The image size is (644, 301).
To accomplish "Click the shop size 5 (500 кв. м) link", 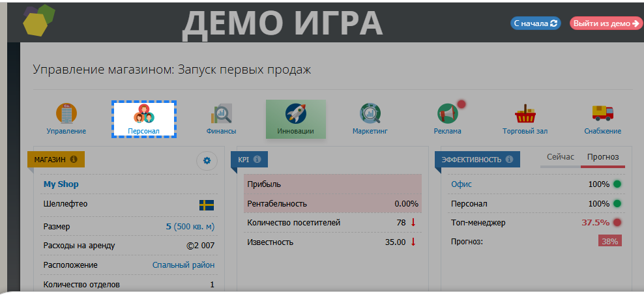I will (190, 227).
